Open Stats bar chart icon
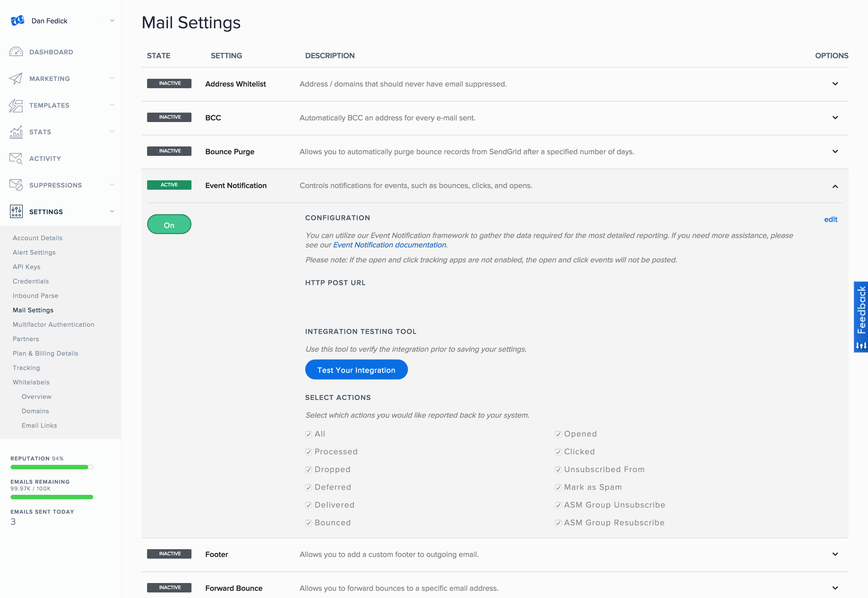 coord(16,132)
